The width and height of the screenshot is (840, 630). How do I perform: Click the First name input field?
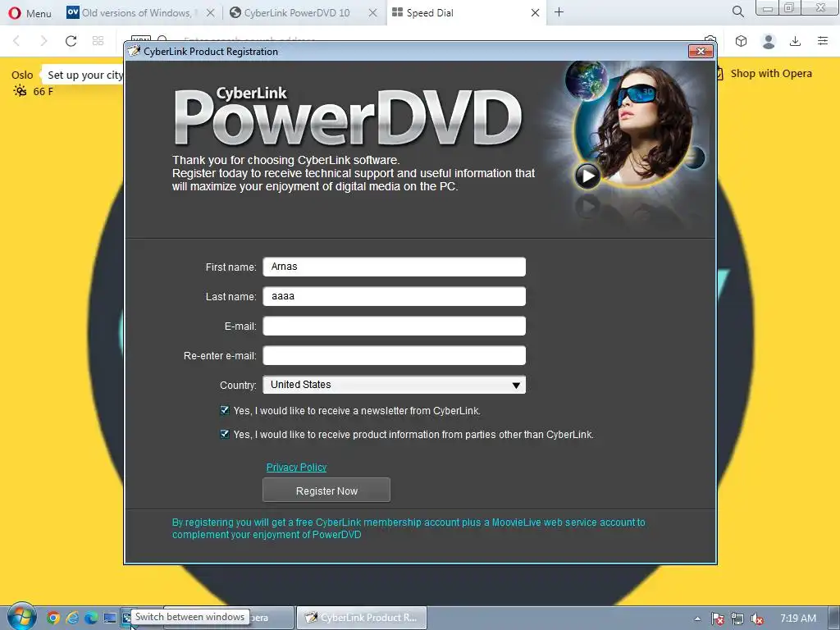(394, 267)
